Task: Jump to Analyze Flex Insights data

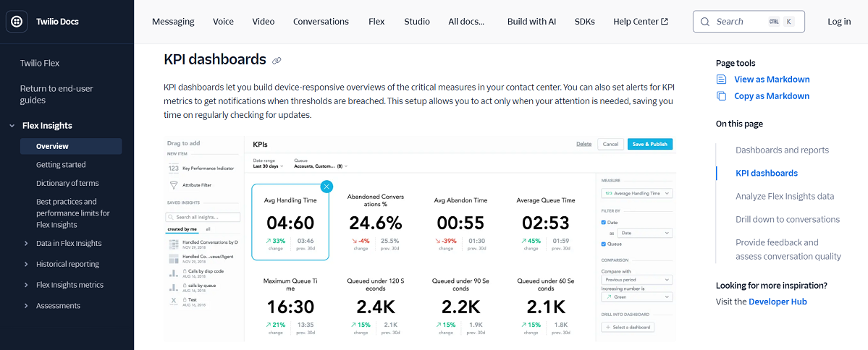Action: pos(785,196)
